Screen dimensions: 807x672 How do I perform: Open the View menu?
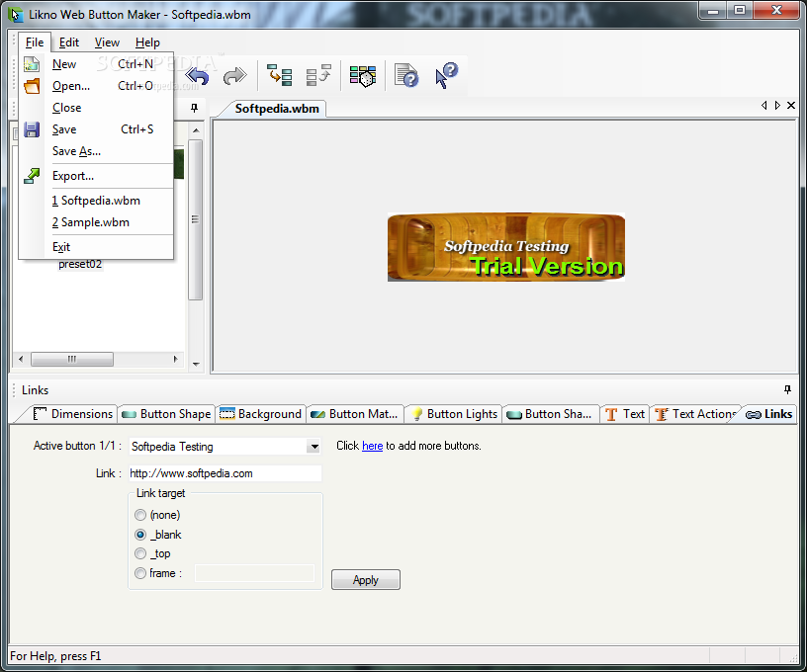(107, 42)
